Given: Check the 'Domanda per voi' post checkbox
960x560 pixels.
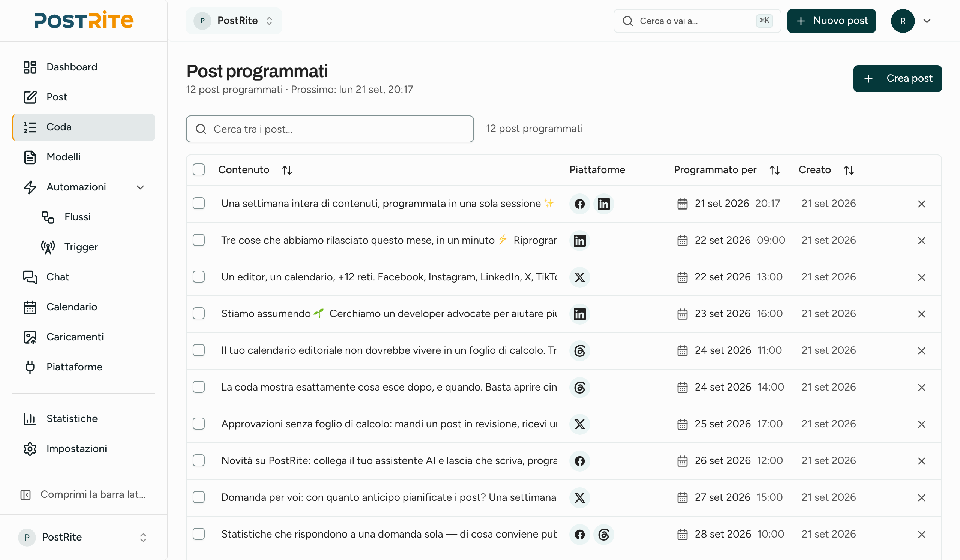Looking at the screenshot, I should 198,497.
